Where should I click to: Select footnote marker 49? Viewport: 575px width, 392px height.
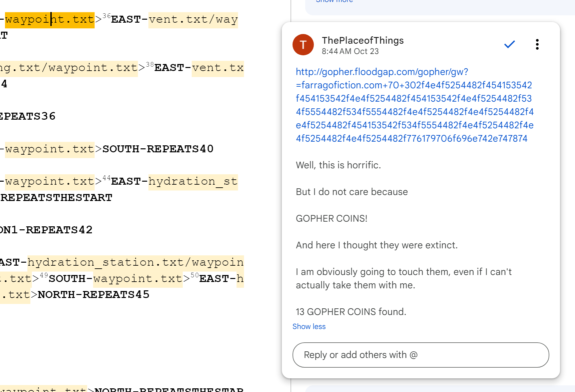tap(44, 275)
